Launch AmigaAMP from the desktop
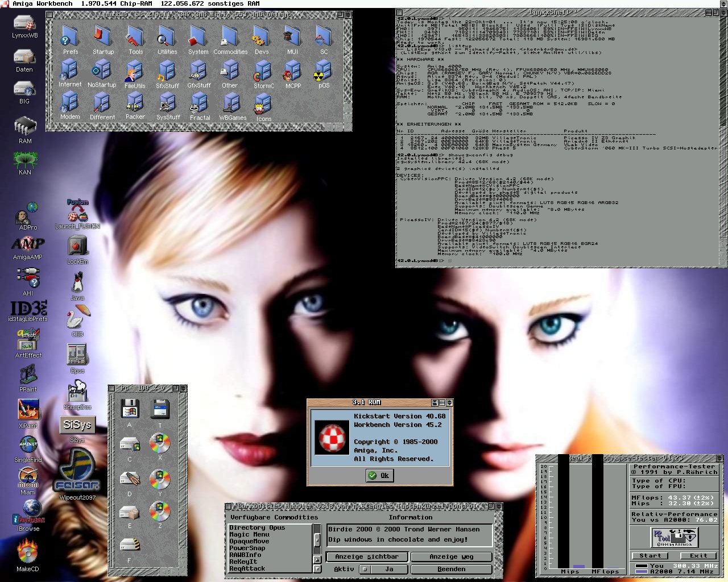 pos(28,244)
